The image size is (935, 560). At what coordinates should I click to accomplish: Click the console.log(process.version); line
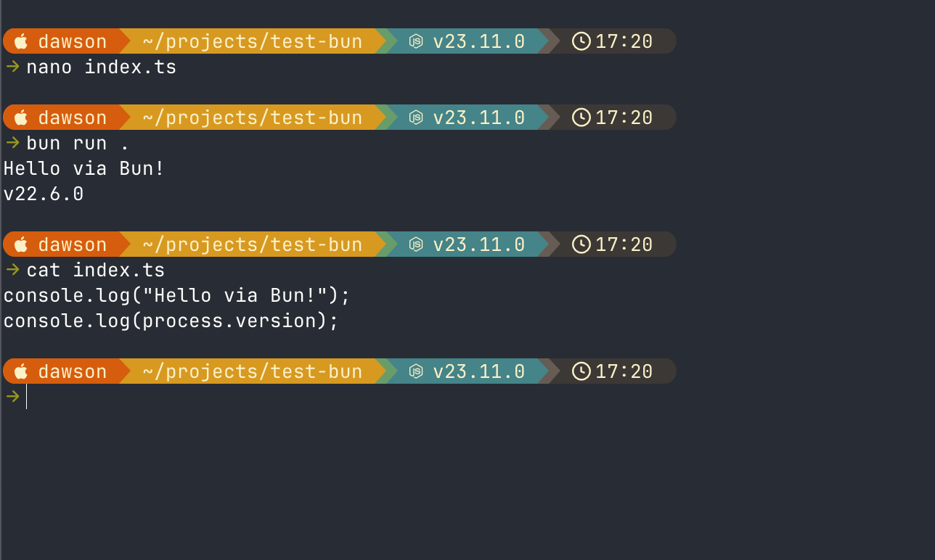click(171, 321)
